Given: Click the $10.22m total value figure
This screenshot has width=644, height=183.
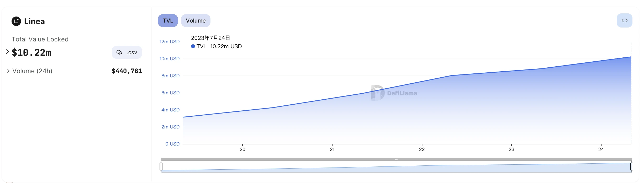Looking at the screenshot, I should tap(31, 53).
